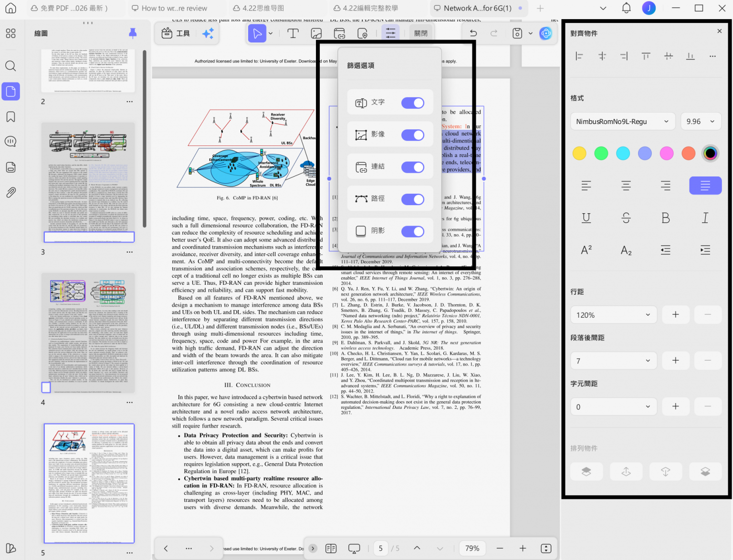Increase paragraph indent

(705, 250)
